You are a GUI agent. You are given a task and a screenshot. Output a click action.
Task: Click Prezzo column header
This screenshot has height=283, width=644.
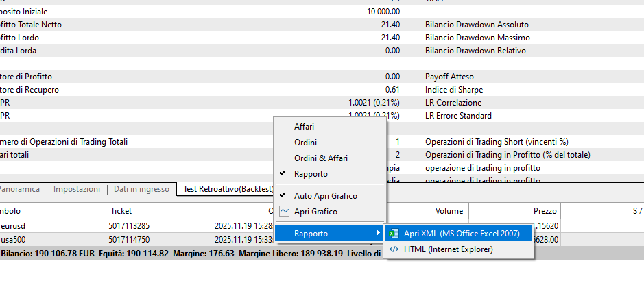(545, 211)
